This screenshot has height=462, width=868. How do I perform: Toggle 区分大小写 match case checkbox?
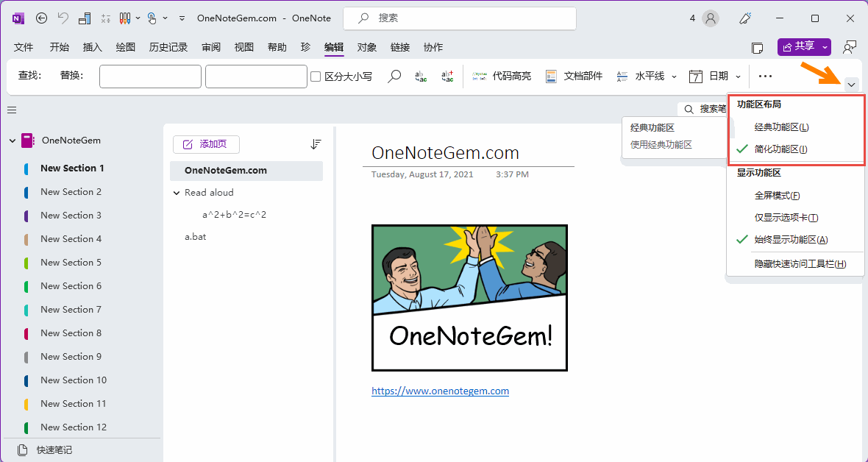[316, 77]
